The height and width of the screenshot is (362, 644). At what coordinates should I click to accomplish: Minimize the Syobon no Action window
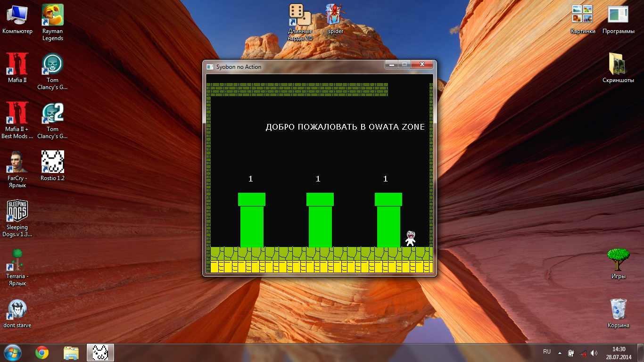click(391, 64)
